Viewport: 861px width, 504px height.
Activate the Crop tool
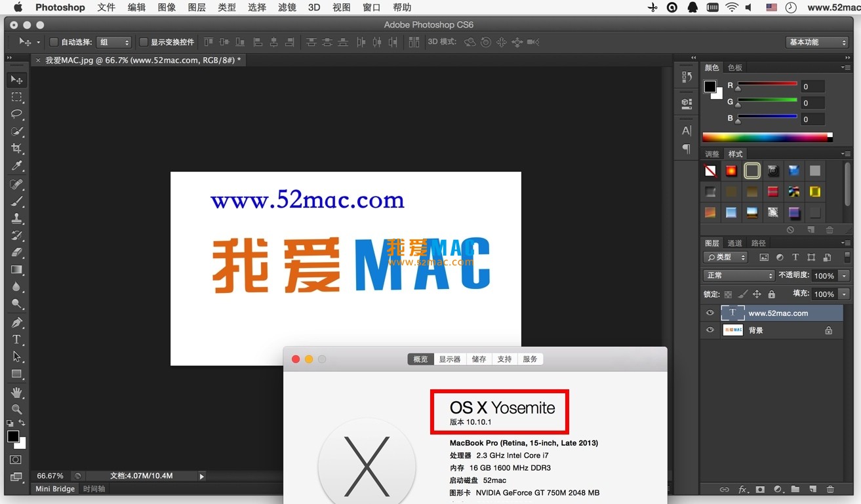coord(16,148)
